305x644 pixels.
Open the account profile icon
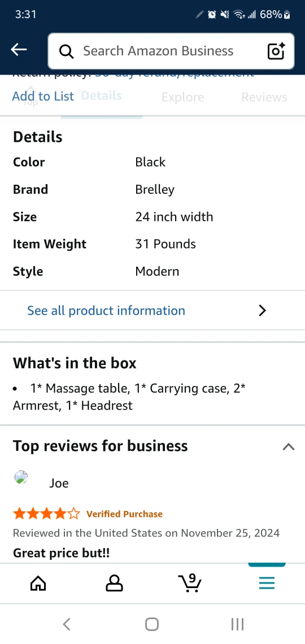point(114,583)
